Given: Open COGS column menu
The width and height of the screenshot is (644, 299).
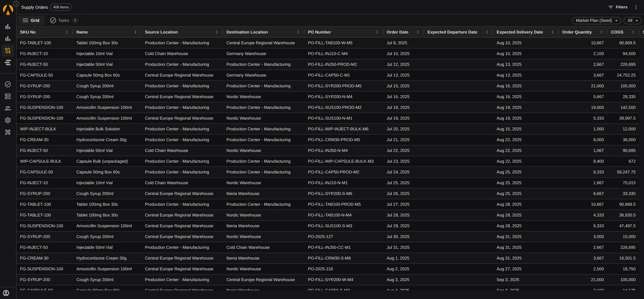Looking at the screenshot, I should click(633, 32).
